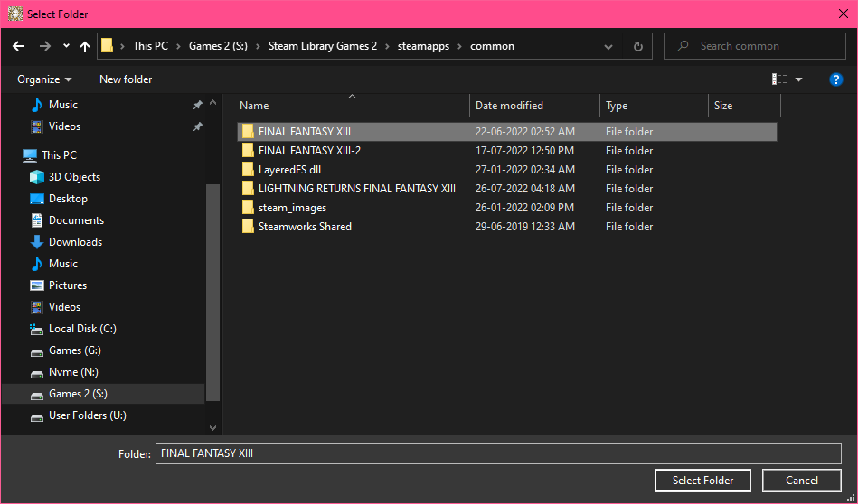The height and width of the screenshot is (504, 858).
Task: Sort by the Type column header
Action: click(654, 106)
